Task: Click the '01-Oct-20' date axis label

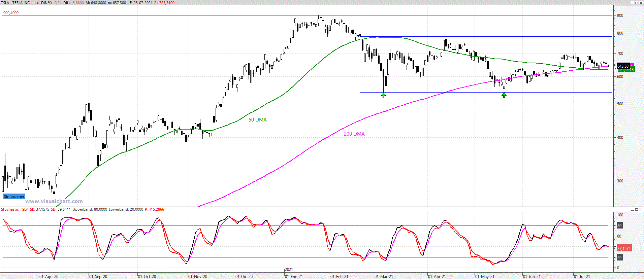Action: point(147,277)
